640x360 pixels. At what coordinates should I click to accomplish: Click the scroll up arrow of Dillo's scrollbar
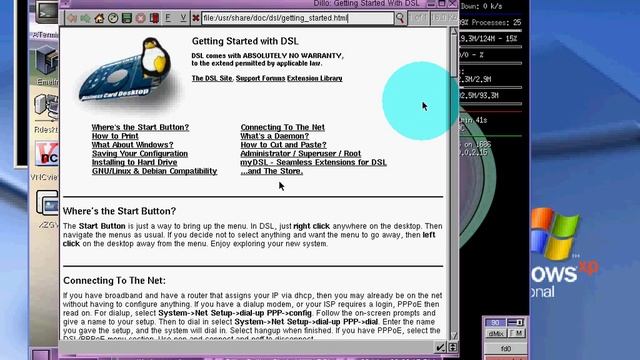[x=453, y=32]
